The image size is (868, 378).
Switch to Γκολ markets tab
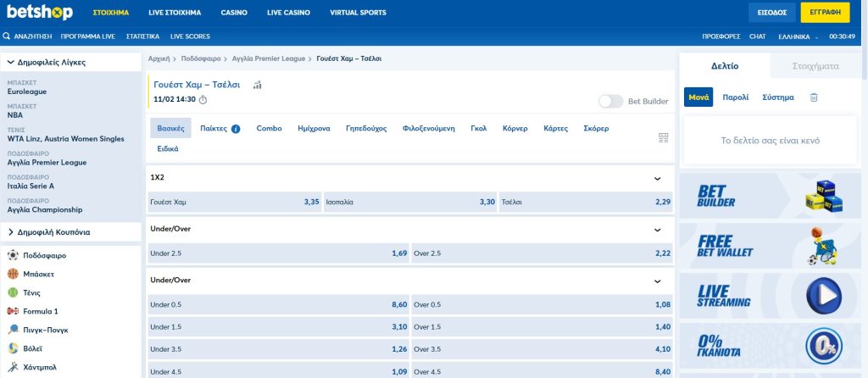point(479,128)
